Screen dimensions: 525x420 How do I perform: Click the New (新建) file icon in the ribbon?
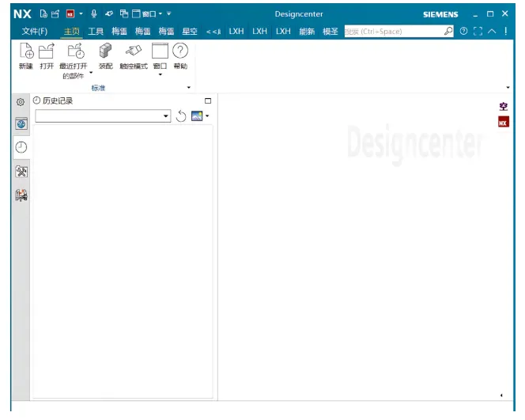(x=26, y=51)
